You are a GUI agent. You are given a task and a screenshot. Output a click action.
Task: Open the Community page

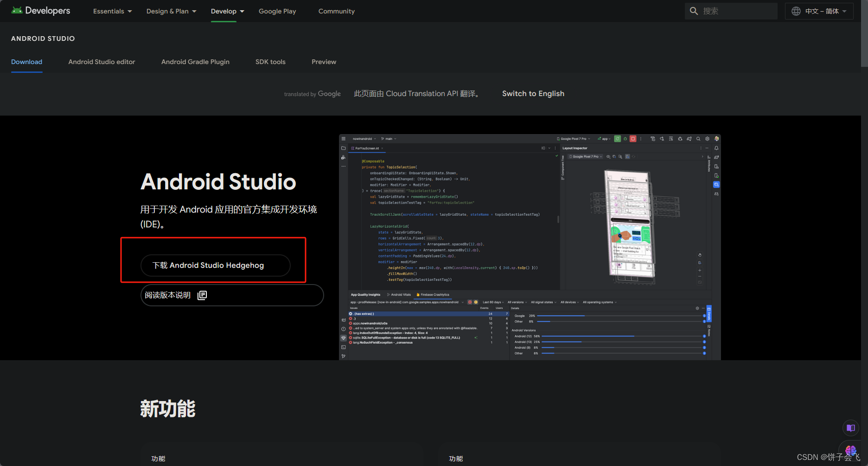coord(336,11)
